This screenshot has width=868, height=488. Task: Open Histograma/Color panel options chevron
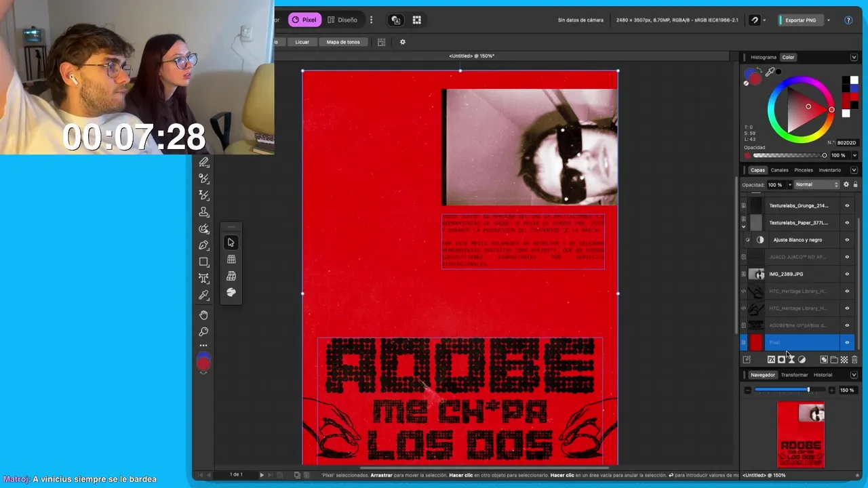tap(854, 57)
